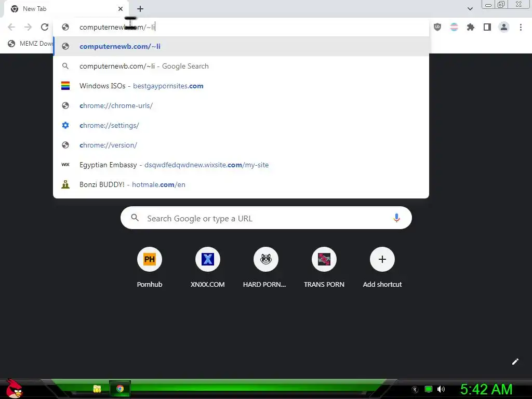Image resolution: width=532 pixels, height=399 pixels.
Task: Click the rainbow flag icon beside Windows ISOs
Action: click(65, 86)
